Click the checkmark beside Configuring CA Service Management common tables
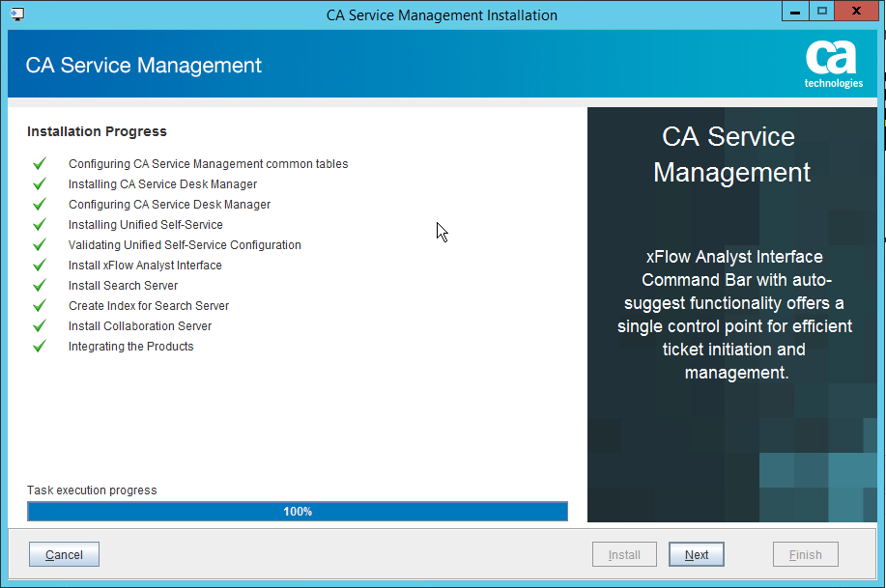The width and height of the screenshot is (886, 588). [x=39, y=163]
